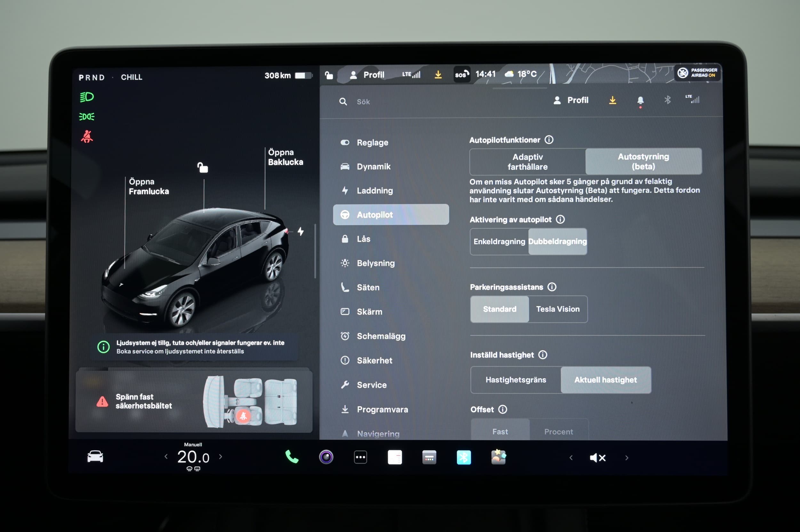Raise volume with right chevron
800x532 pixels.
point(627,458)
